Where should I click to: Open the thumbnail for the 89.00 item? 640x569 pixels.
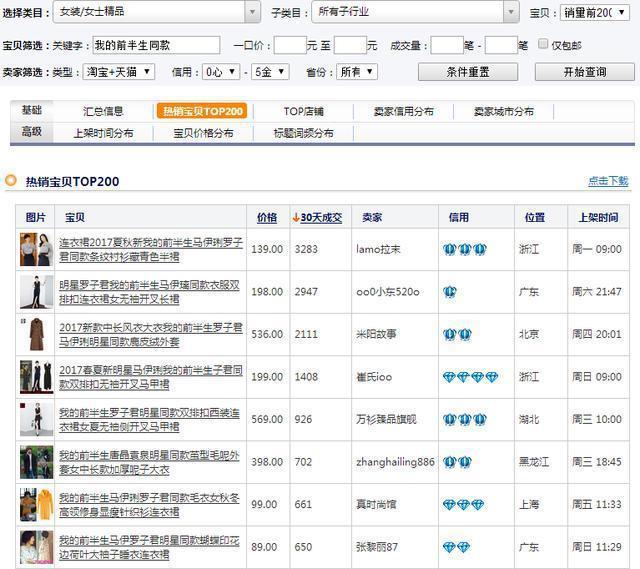point(36,547)
